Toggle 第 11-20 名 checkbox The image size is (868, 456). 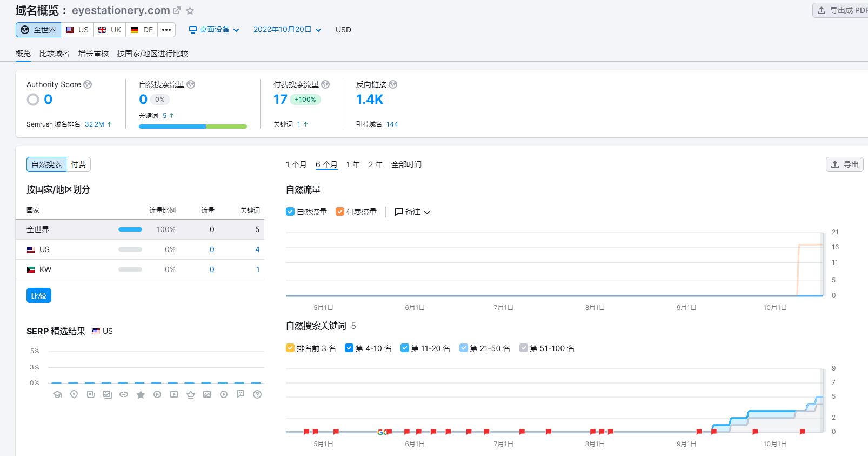[x=405, y=348]
